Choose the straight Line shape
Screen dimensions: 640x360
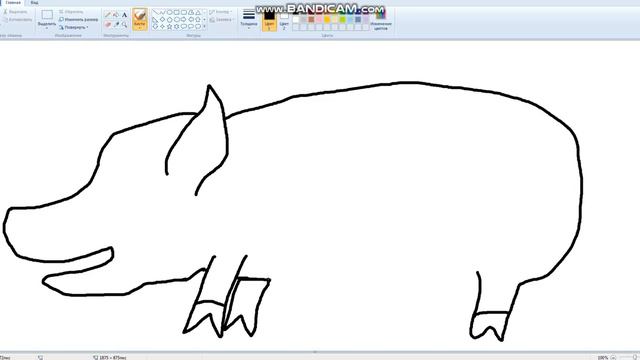(156, 13)
